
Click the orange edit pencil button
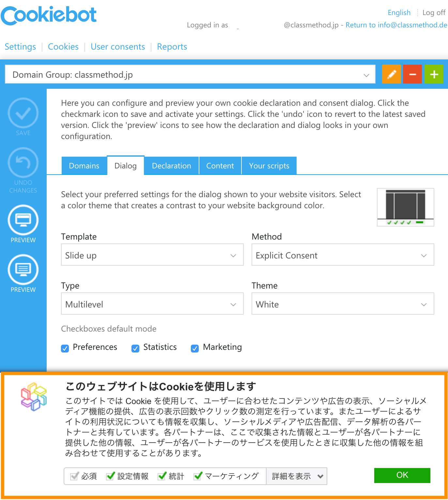(x=392, y=74)
